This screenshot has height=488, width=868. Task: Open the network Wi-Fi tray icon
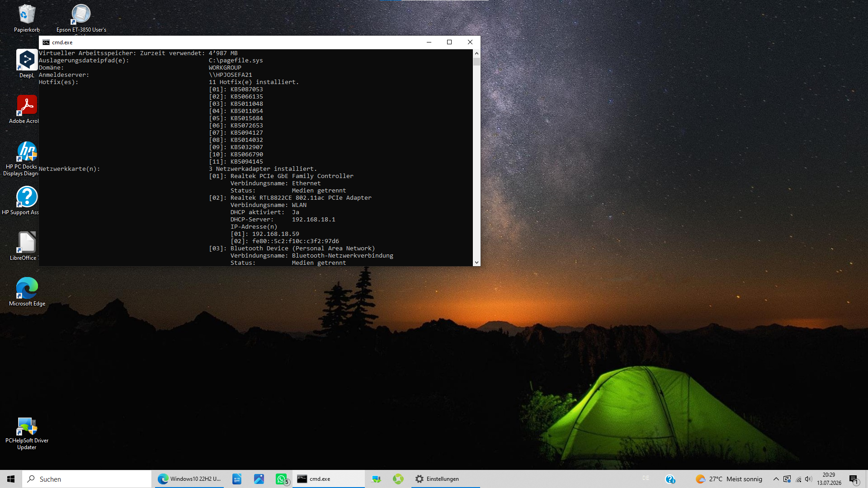tap(798, 479)
